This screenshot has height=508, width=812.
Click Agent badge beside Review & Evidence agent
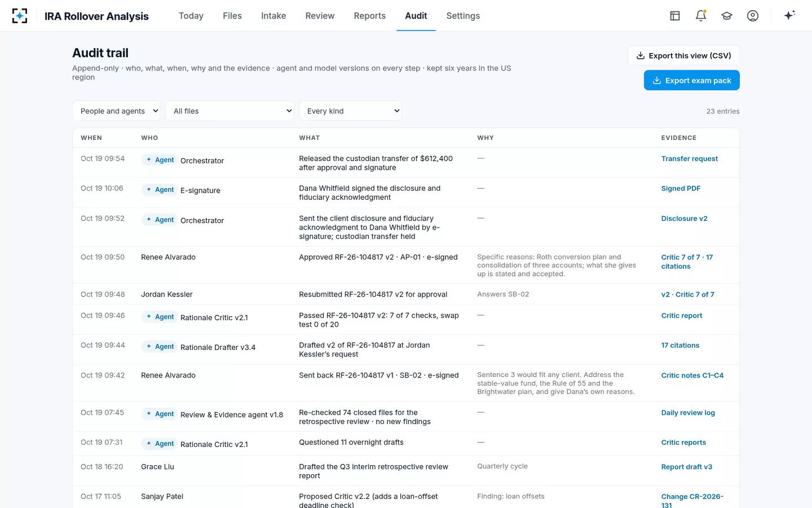[160, 414]
